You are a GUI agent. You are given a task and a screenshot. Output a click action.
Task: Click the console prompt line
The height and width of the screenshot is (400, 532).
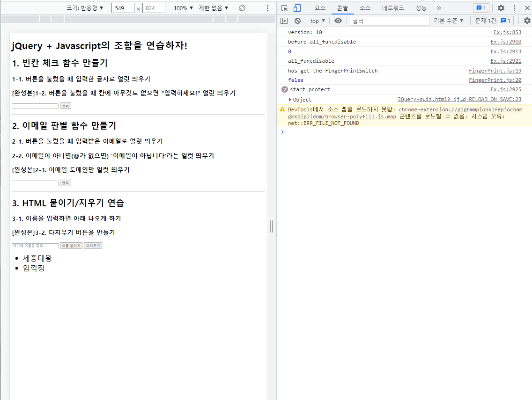(405, 132)
